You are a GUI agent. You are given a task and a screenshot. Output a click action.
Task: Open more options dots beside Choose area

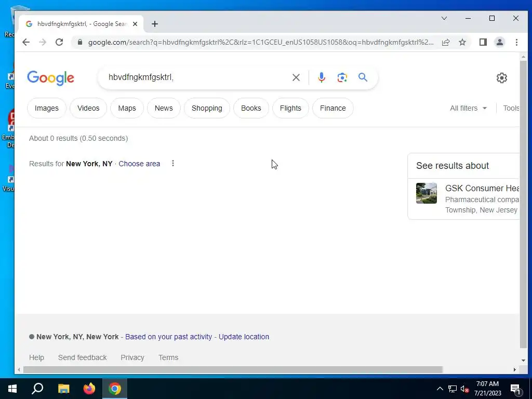click(x=172, y=163)
